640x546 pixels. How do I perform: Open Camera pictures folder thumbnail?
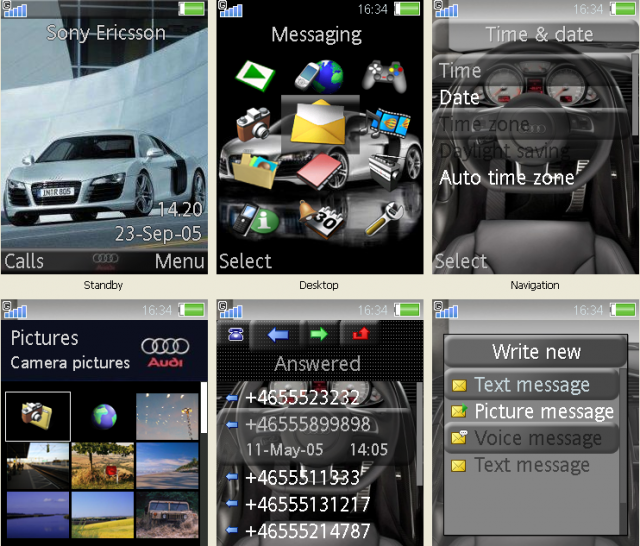pyautogui.click(x=38, y=417)
